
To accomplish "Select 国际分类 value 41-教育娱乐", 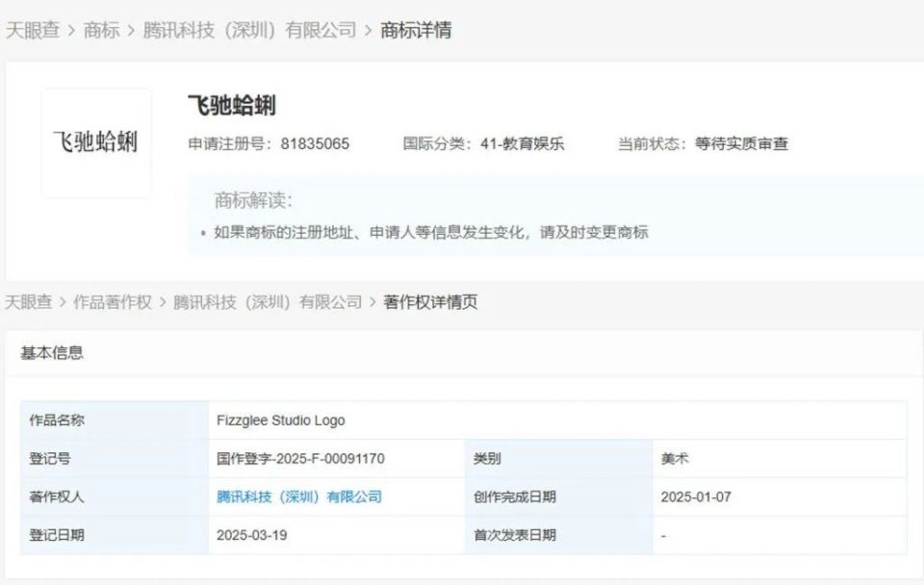I will pos(522,143).
